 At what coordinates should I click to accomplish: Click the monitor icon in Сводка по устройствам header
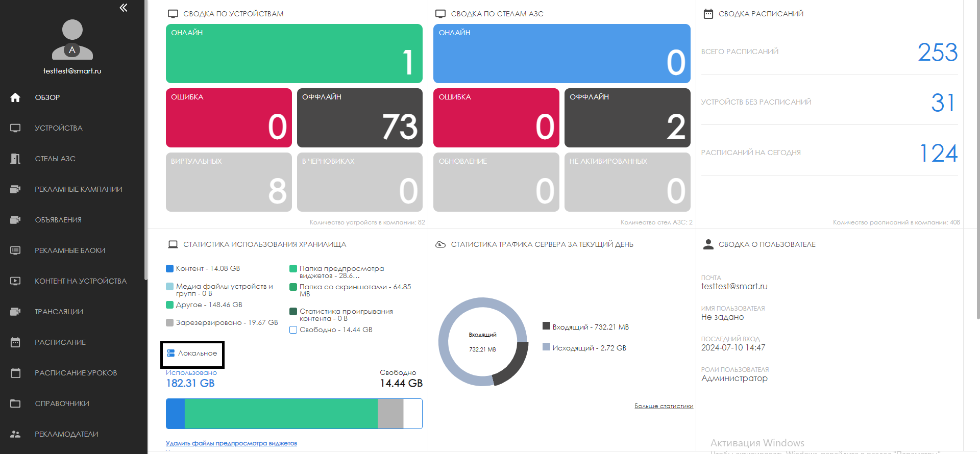pos(173,14)
